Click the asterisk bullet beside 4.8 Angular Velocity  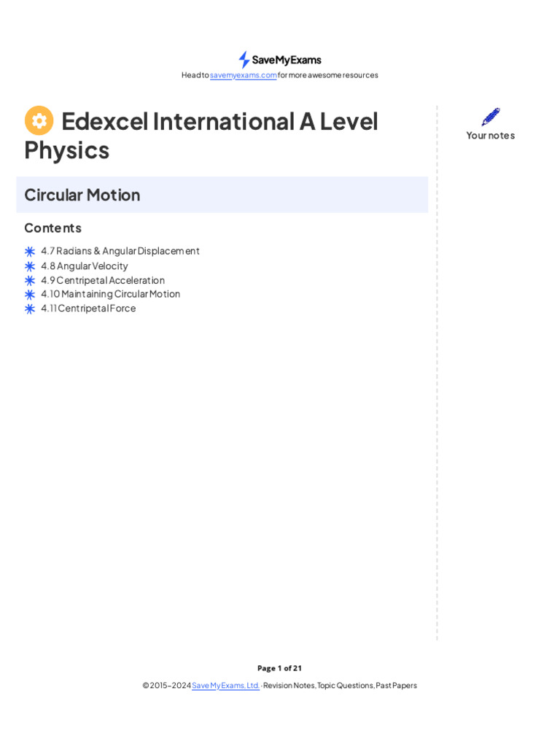click(30, 266)
